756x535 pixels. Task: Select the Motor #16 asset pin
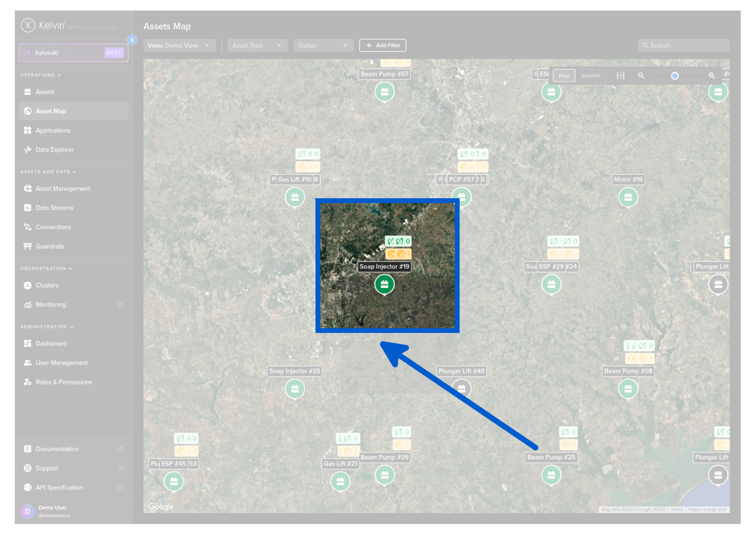pyautogui.click(x=628, y=197)
